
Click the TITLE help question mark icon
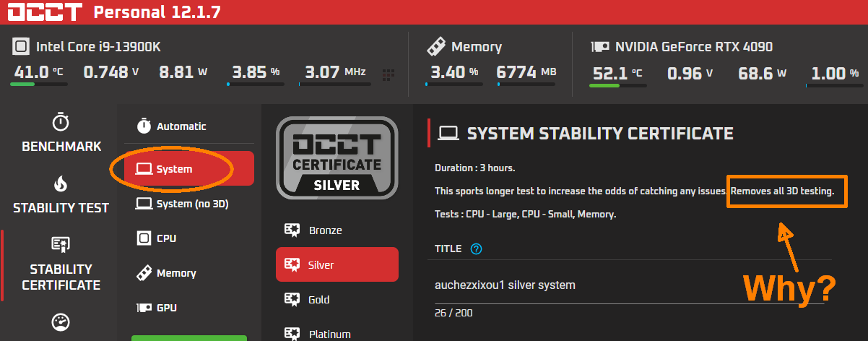point(476,249)
